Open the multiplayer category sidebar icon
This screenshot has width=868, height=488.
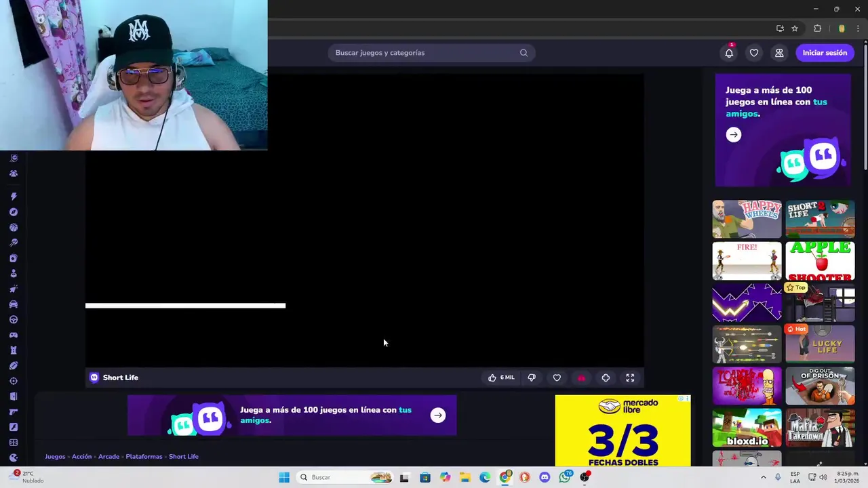pyautogui.click(x=14, y=174)
